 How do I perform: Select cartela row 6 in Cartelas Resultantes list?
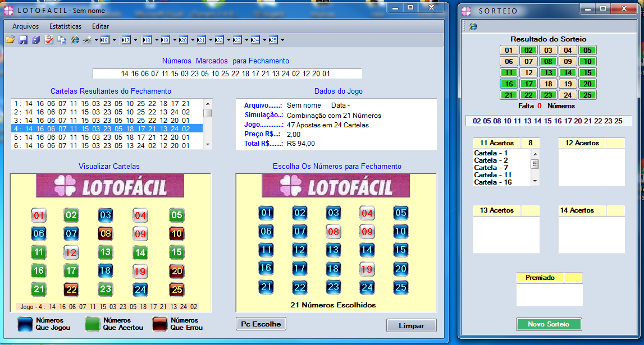point(107,146)
